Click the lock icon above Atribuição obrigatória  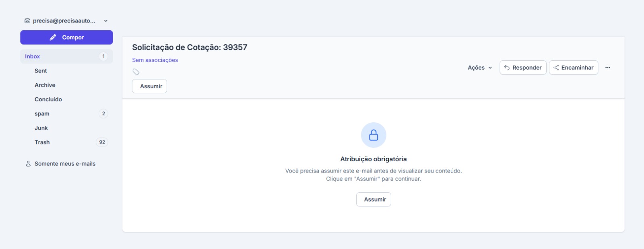[x=374, y=135]
